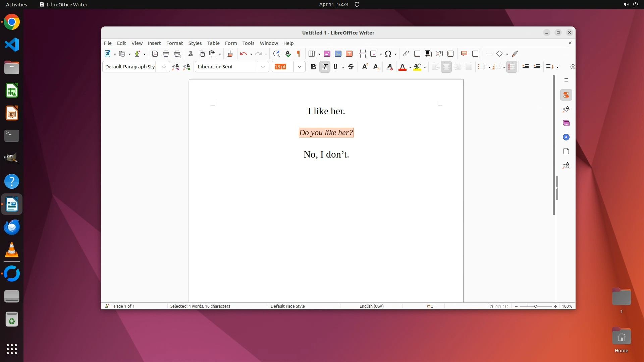Expand the Liberation Serif font name list
Screen dimensions: 644x362
(x=263, y=67)
